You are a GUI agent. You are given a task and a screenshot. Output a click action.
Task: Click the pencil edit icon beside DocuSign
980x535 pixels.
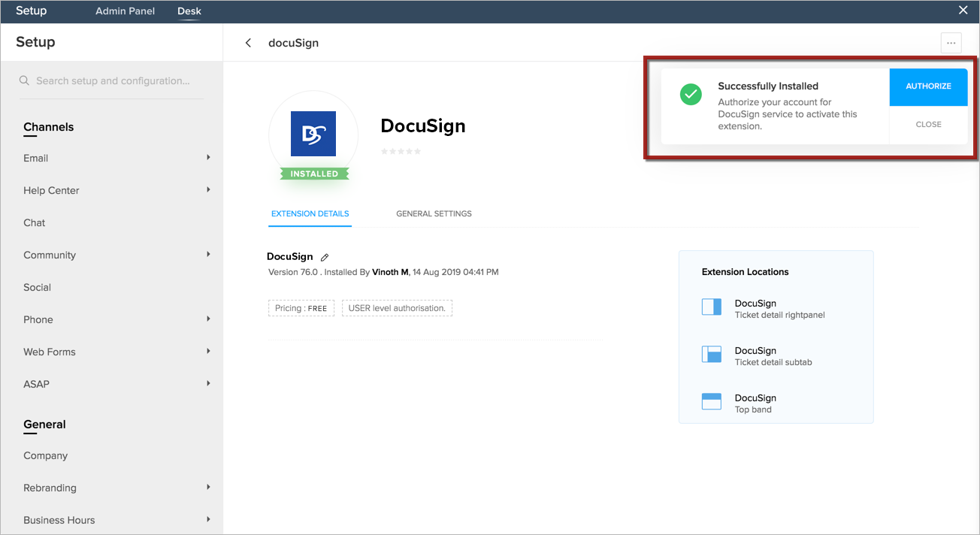pyautogui.click(x=325, y=257)
